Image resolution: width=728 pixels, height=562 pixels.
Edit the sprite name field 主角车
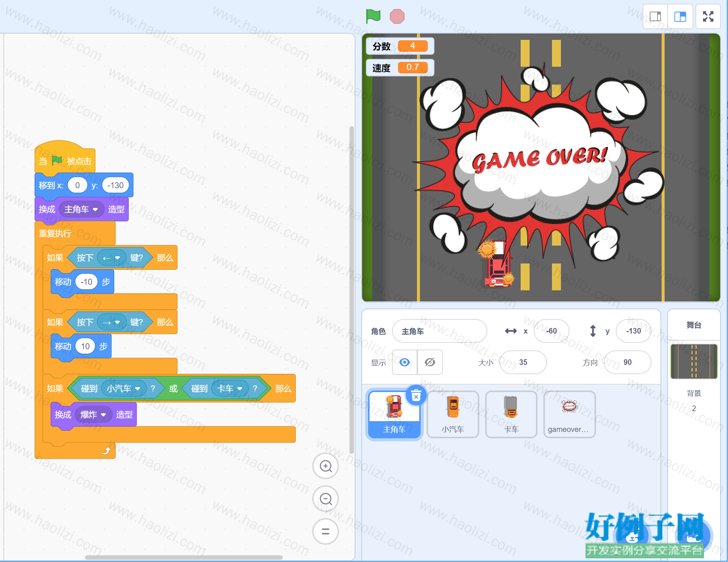[x=439, y=331]
